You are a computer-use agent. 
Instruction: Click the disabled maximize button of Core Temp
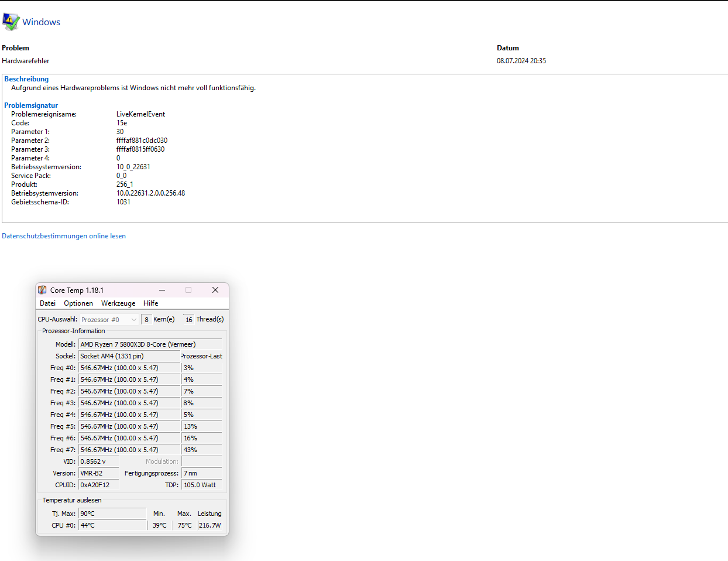[188, 290]
